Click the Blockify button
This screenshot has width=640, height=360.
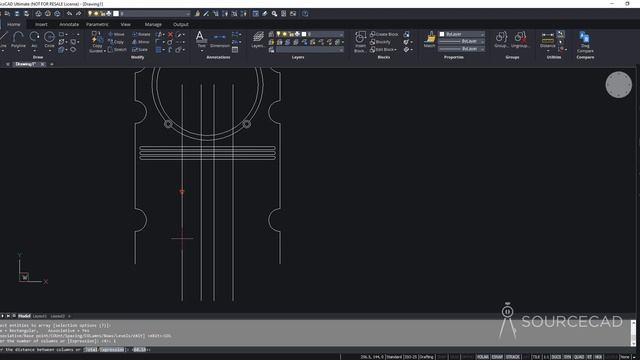pos(380,42)
